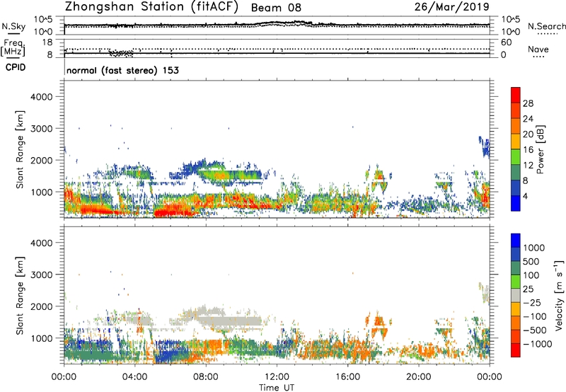Select the Power [dB] colorbar label
This screenshot has width=566, height=392.
click(540, 149)
